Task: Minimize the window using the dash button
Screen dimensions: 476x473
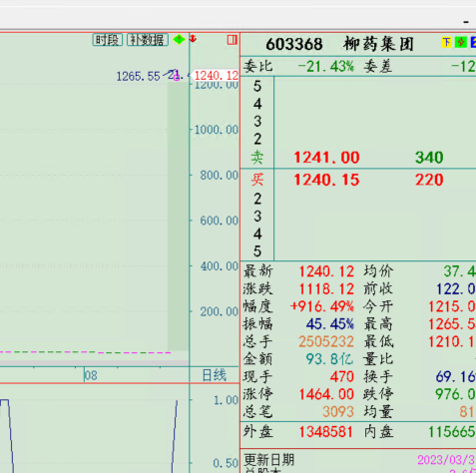Action: point(466,22)
